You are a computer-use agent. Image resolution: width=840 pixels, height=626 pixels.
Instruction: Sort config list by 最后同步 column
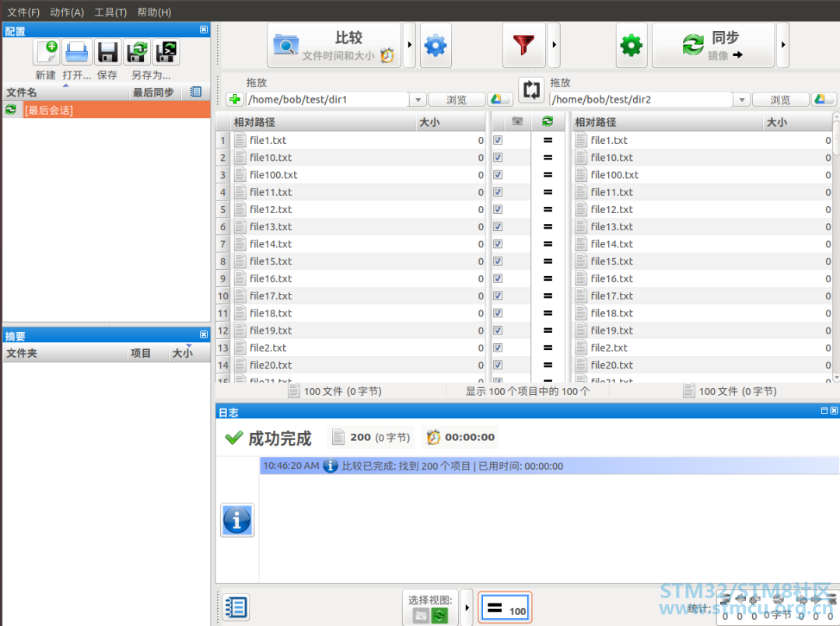(156, 92)
